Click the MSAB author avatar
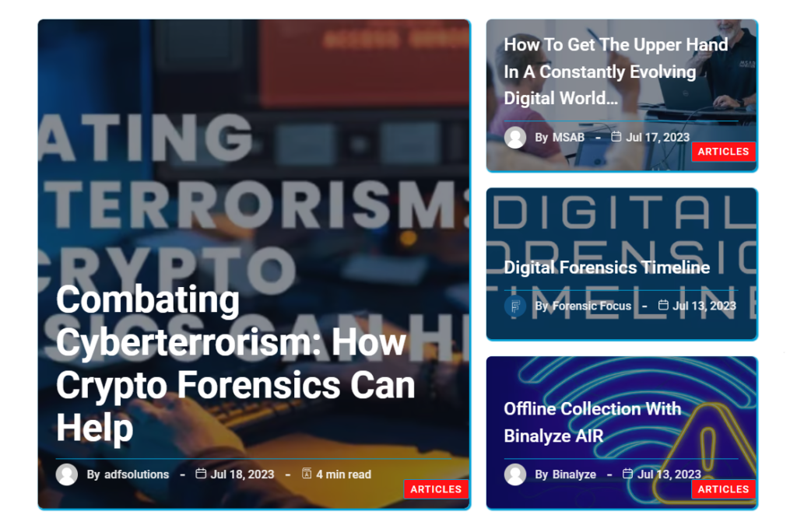This screenshot has width=797, height=532. 515,137
